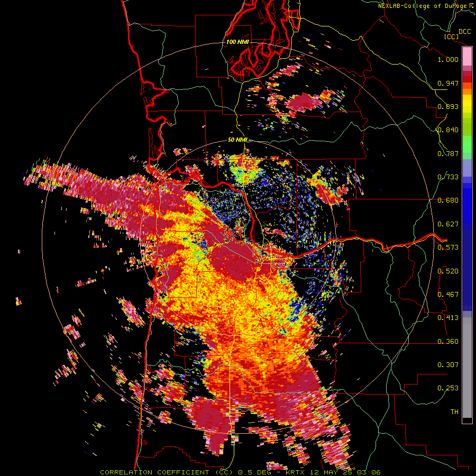Image resolution: width=476 pixels, height=476 pixels.
Task: Click the '03:06' timestamp in the caption
Action: (x=368, y=472)
